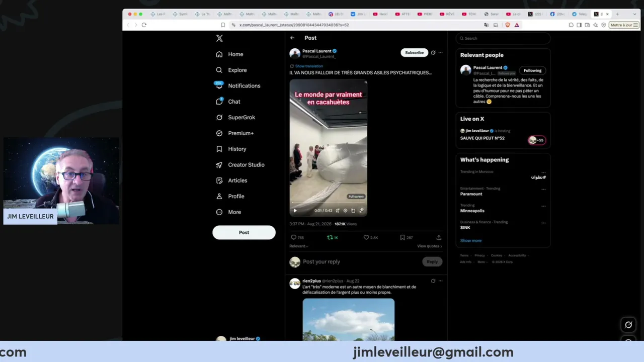The image size is (644, 362).
Task: Click the Mettre à jour update button
Action: pos(624,25)
